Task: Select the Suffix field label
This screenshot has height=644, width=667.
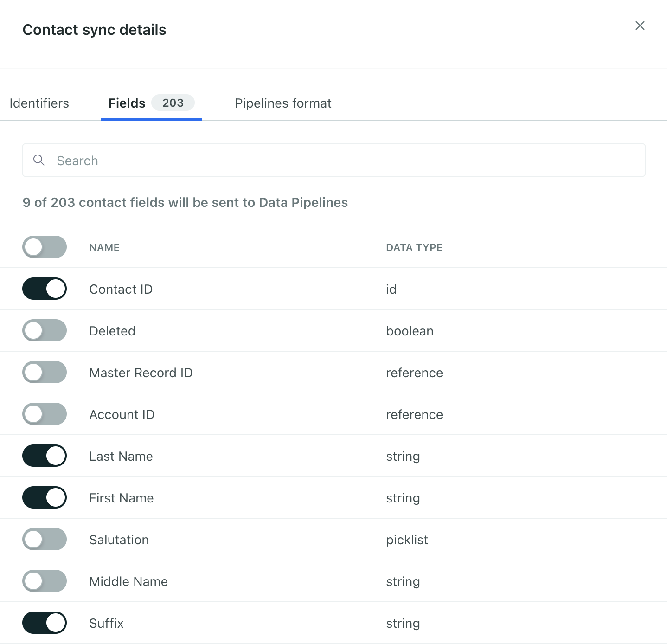Action: (106, 623)
